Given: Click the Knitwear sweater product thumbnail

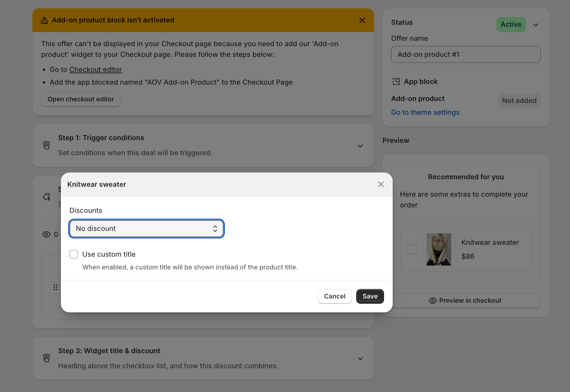Looking at the screenshot, I should point(439,250).
